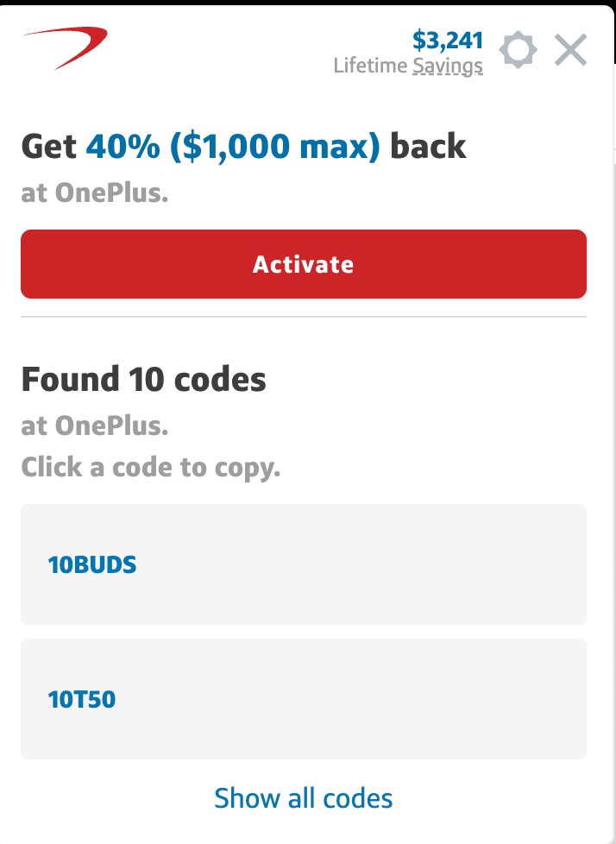This screenshot has width=616, height=844.
Task: Expand the list via Show all codes
Action: [x=304, y=798]
